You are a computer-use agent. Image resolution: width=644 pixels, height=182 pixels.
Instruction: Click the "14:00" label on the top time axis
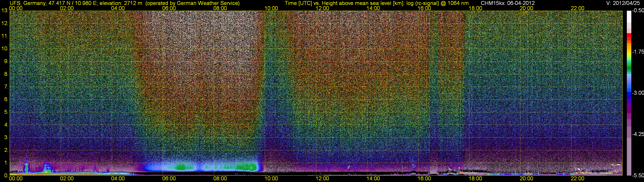click(x=373, y=8)
